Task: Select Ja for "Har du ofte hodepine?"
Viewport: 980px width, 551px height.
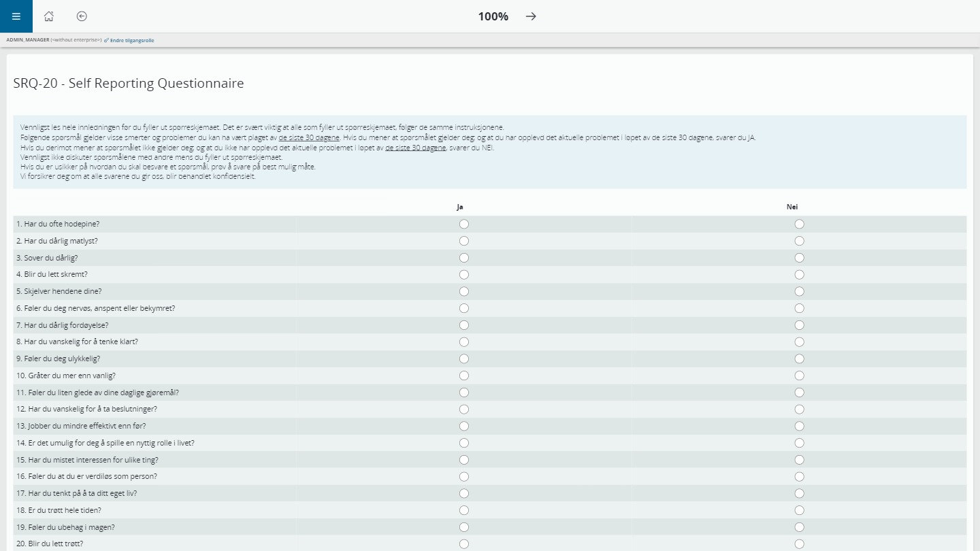Action: [x=463, y=223]
